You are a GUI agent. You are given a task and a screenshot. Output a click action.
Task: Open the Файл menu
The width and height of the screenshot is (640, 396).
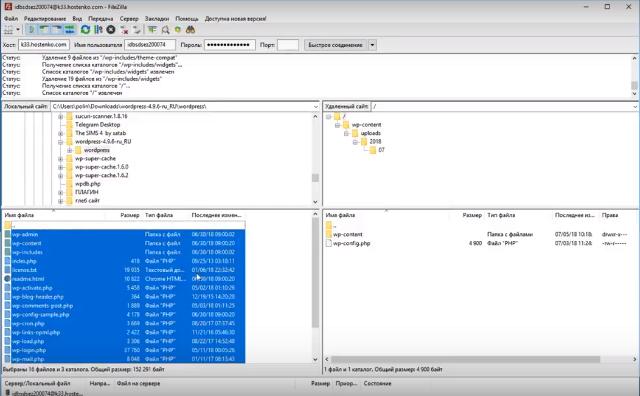11,19
